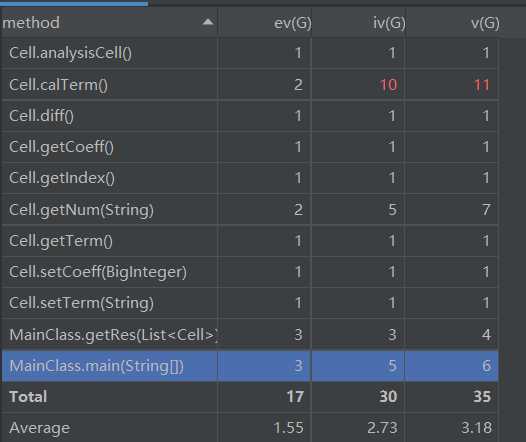Image resolution: width=526 pixels, height=442 pixels.
Task: Select the Cell.analysisCell() row
Action: point(250,53)
